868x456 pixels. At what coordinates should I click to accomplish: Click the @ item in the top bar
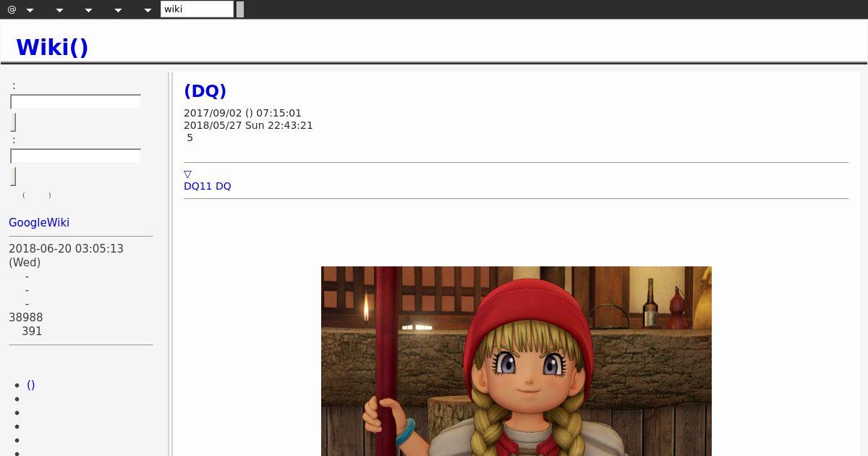tap(12, 9)
